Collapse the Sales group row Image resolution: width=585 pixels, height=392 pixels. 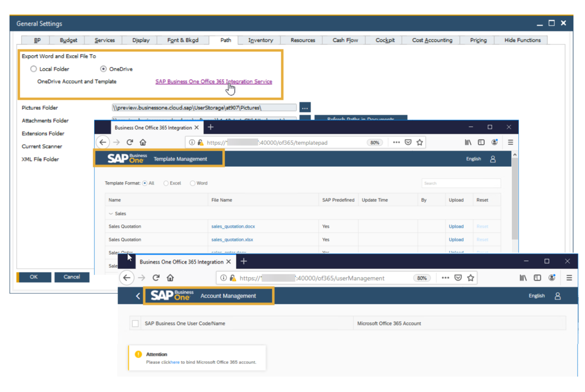pyautogui.click(x=111, y=214)
